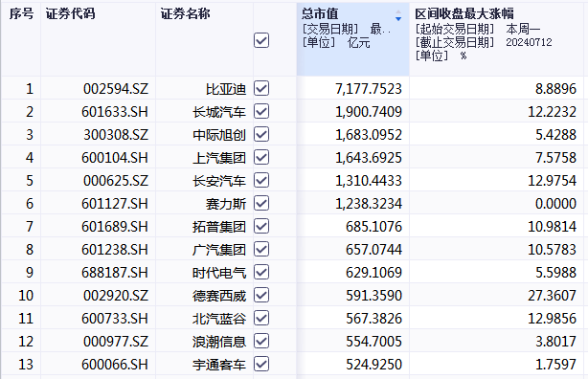Toggle checkbox for 德赛西威
The height and width of the screenshot is (379, 588).
coord(261,295)
